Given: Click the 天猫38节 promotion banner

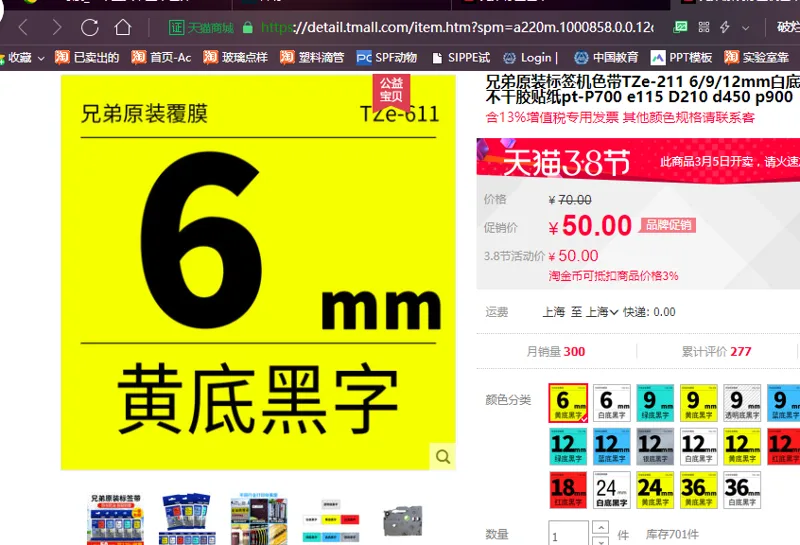Looking at the screenshot, I should [x=638, y=162].
